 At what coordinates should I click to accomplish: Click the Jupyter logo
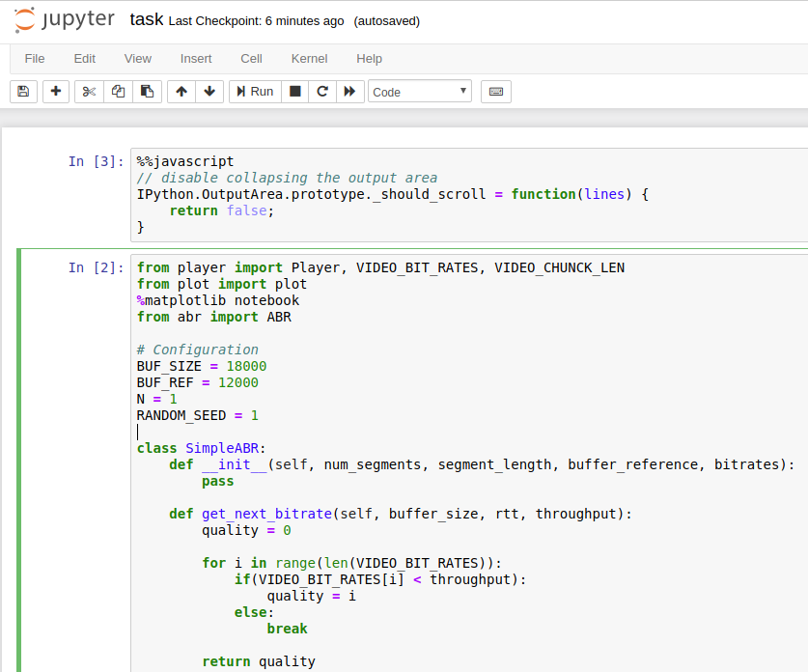(x=64, y=20)
